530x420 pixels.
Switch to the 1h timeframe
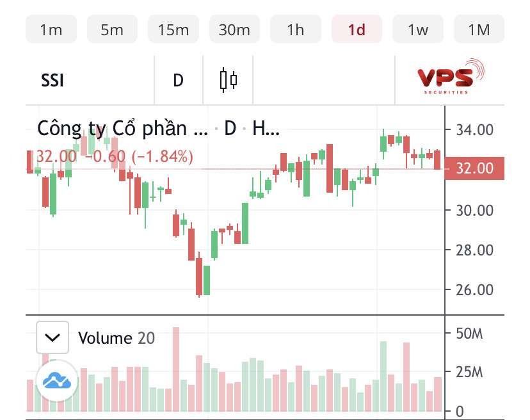coord(296,29)
